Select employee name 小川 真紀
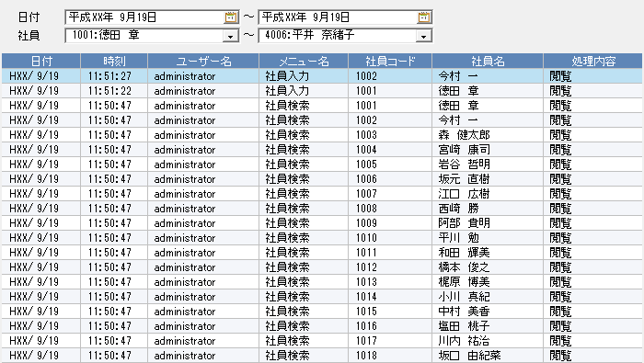The image size is (644, 363). tap(488, 297)
